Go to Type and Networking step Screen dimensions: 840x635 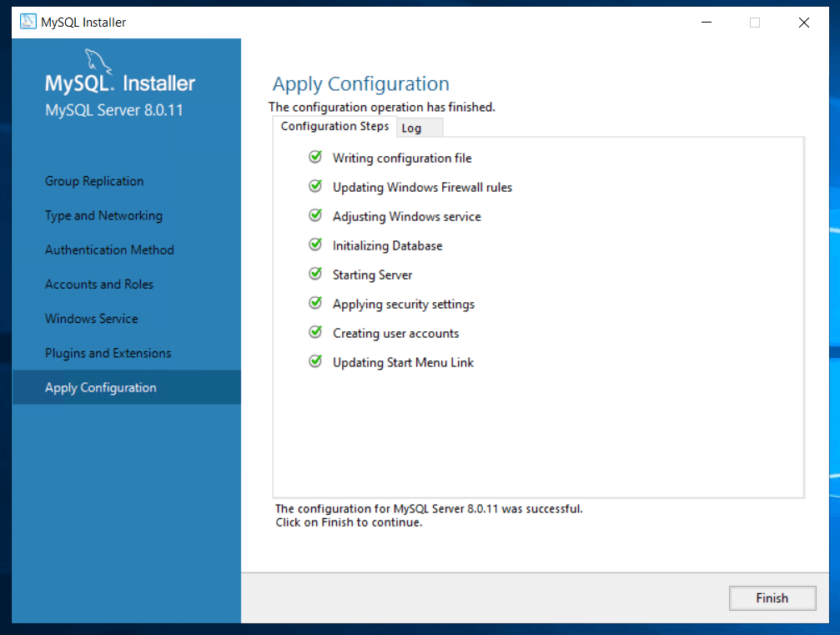point(103,215)
